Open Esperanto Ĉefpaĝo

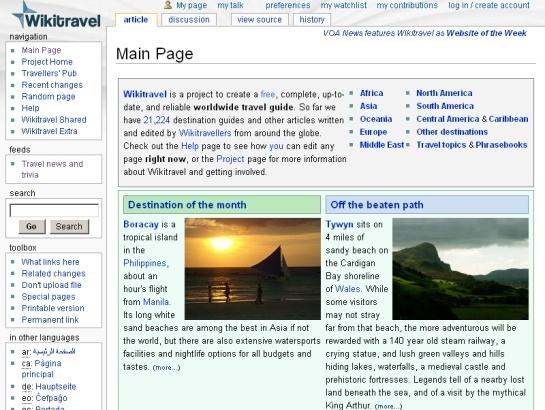(x=51, y=398)
